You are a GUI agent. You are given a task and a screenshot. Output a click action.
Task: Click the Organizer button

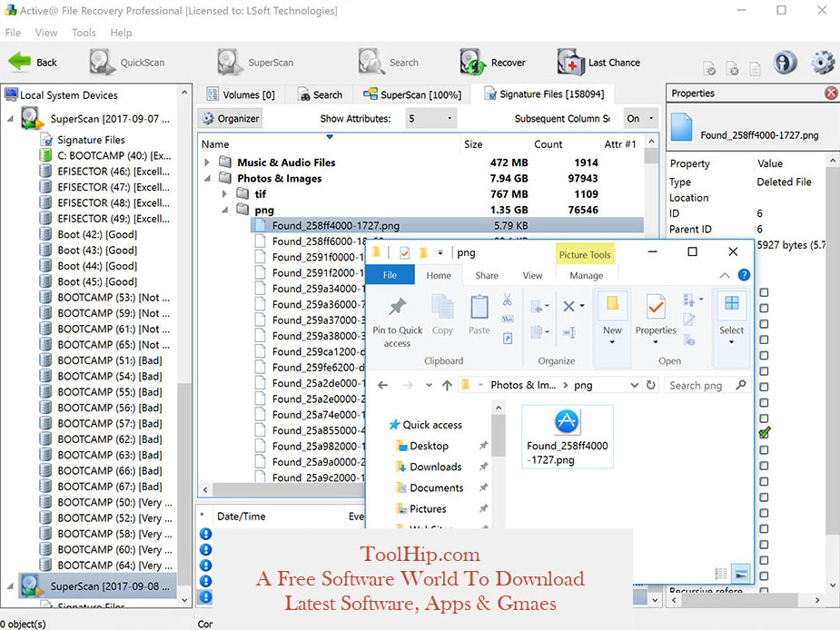click(231, 118)
